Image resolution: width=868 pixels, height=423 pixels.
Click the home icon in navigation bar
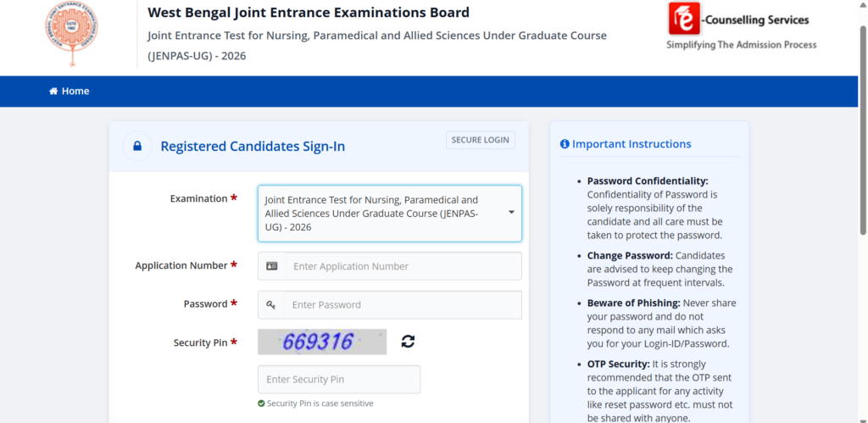tap(53, 92)
